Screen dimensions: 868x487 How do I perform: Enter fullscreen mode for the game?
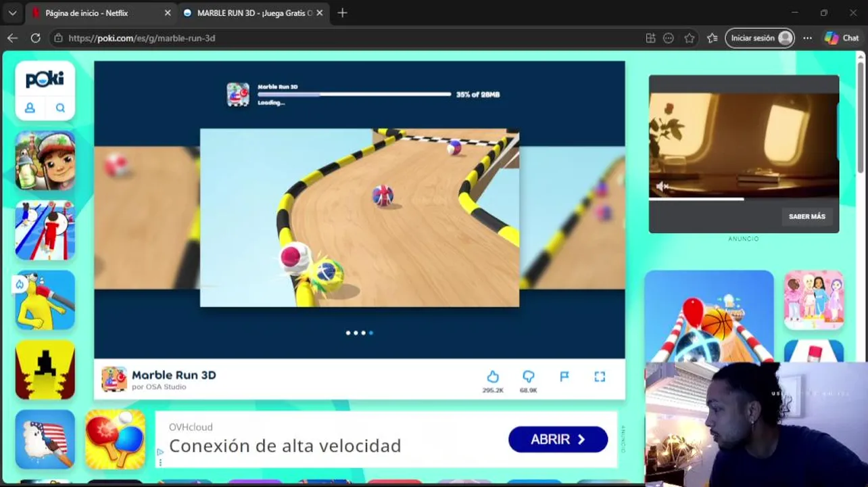tap(600, 377)
